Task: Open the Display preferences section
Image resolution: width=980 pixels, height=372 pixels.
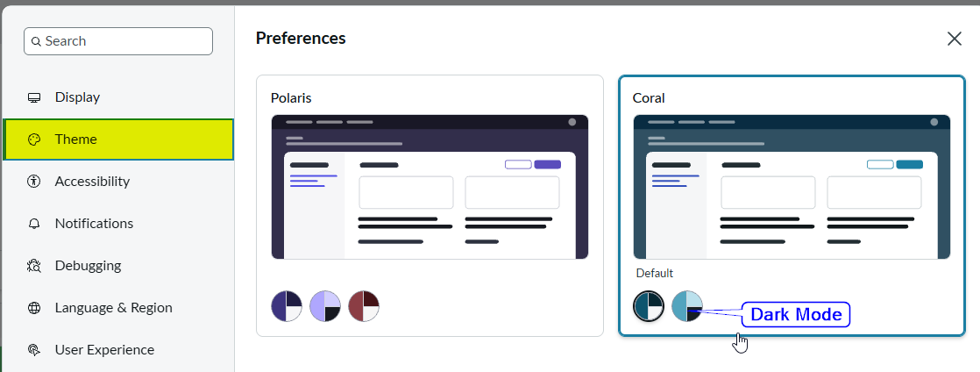Action: [x=77, y=97]
